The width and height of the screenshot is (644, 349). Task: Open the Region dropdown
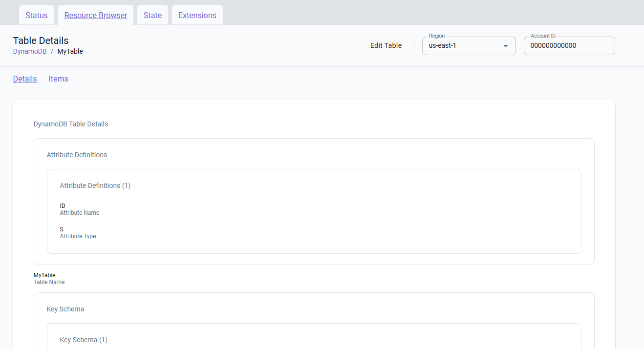click(x=469, y=46)
